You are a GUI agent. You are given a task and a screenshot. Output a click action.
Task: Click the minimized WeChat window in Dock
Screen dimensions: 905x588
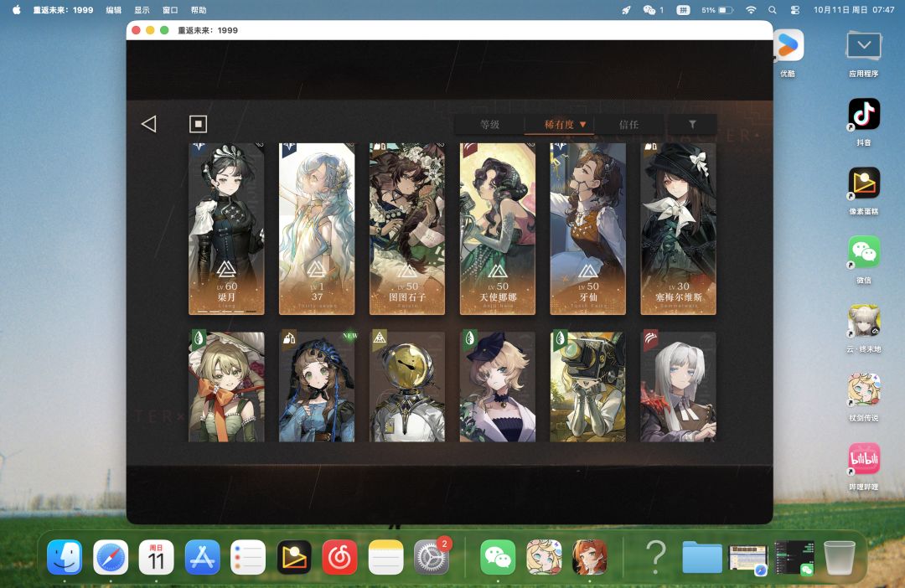click(794, 557)
